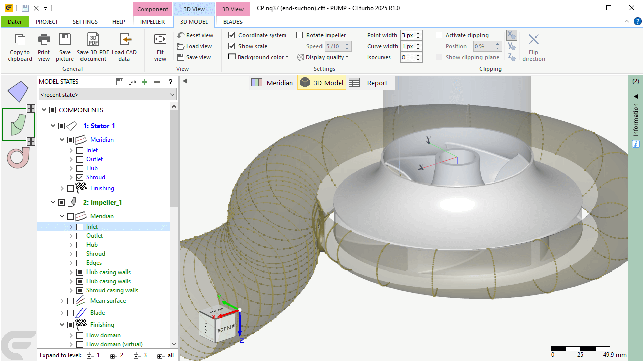This screenshot has height=362, width=644.
Task: Click the BOTTOM face of orientation cube
Action: [226, 328]
